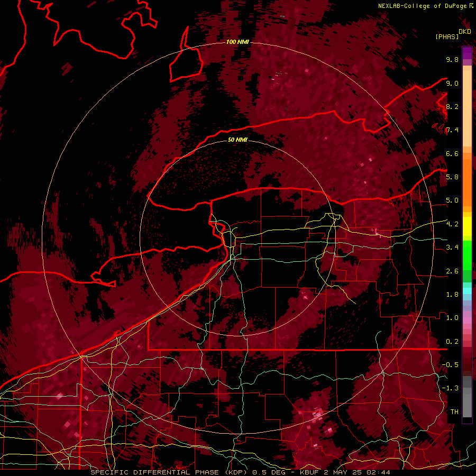Click the TH threshold label

pos(454,412)
